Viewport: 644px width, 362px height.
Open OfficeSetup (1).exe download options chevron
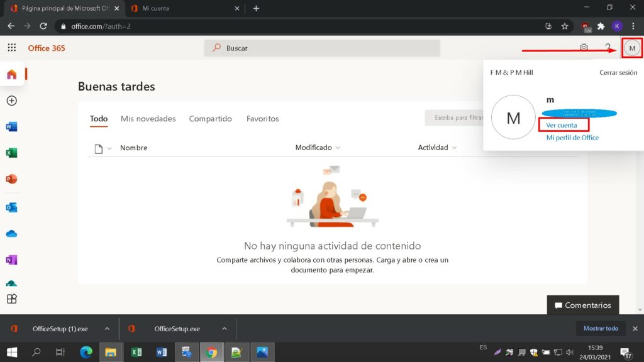(x=107, y=329)
